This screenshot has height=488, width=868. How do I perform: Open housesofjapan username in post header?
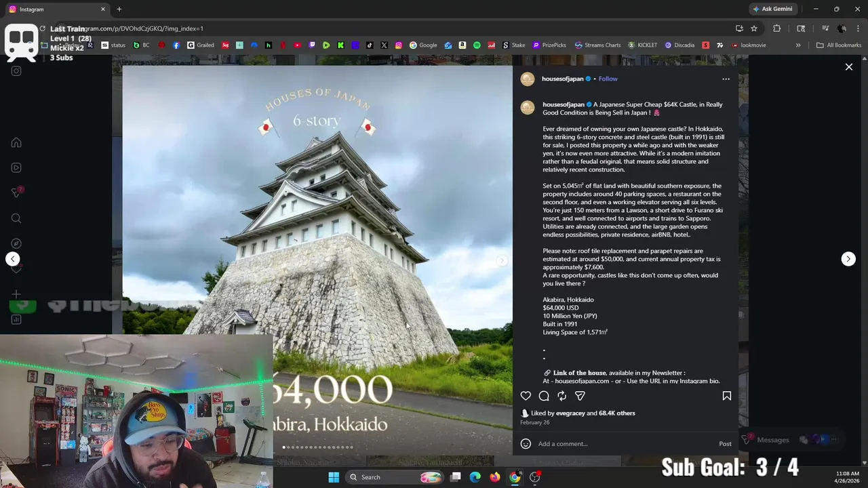(563, 79)
